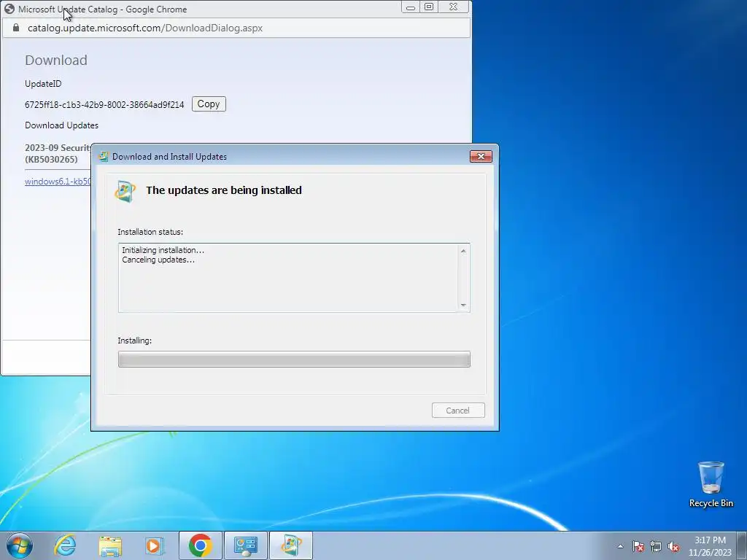Viewport: 747px width, 560px height.
Task: Open the Control Panel taskbar item
Action: point(246,545)
